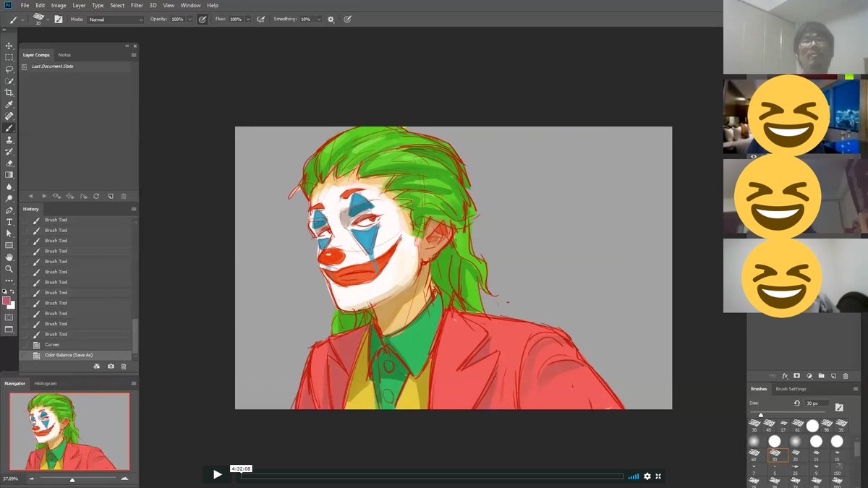868x488 pixels.
Task: Open the Image menu
Action: (x=59, y=5)
